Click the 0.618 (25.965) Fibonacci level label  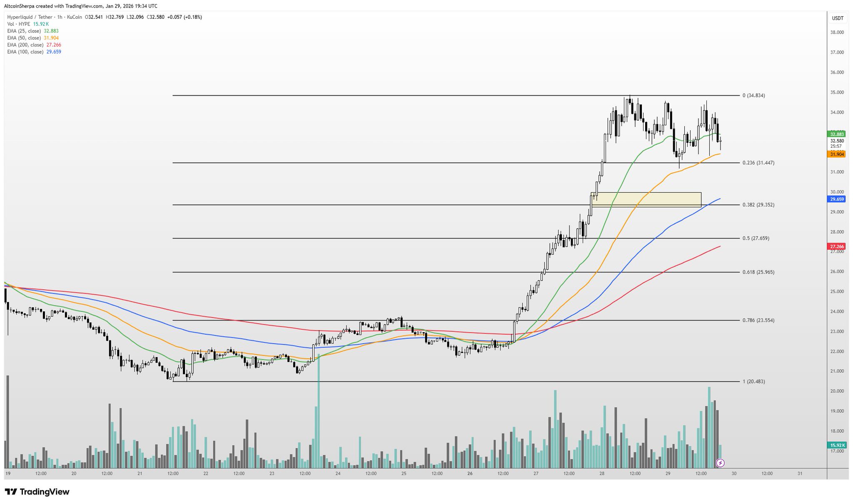tap(758, 272)
